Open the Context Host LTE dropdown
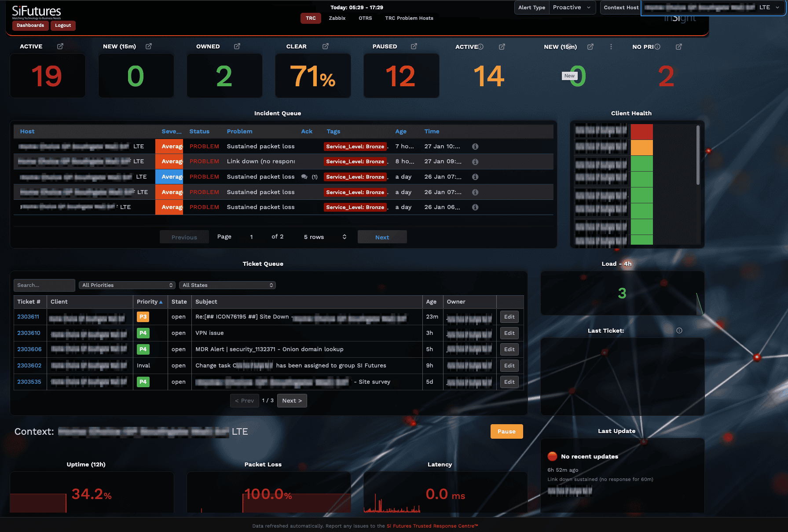The width and height of the screenshot is (788, 532). [x=713, y=7]
